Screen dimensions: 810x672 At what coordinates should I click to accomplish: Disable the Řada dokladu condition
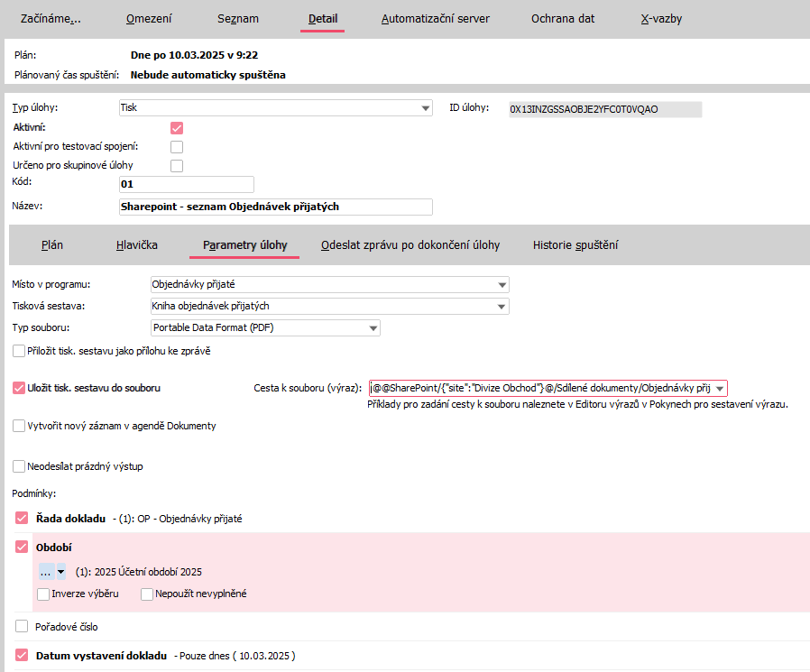pyautogui.click(x=22, y=519)
